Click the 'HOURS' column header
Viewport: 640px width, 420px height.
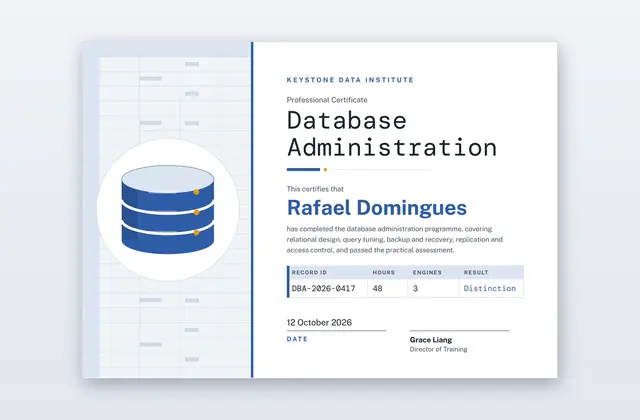(384, 272)
